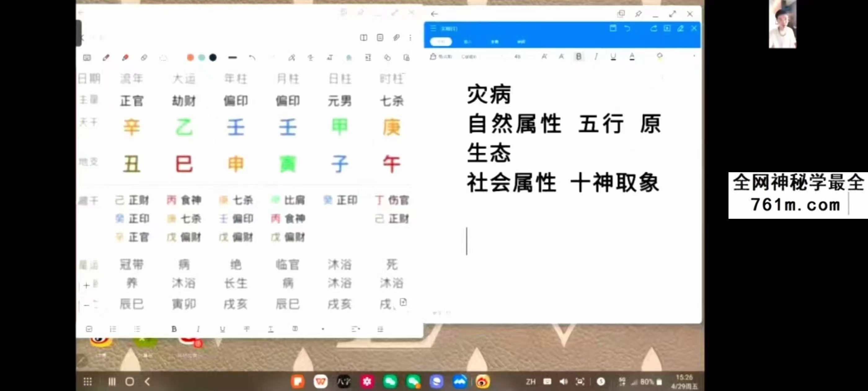868x391 pixels.
Task: Open the attachment paperclip icon in notes
Action: 396,38
